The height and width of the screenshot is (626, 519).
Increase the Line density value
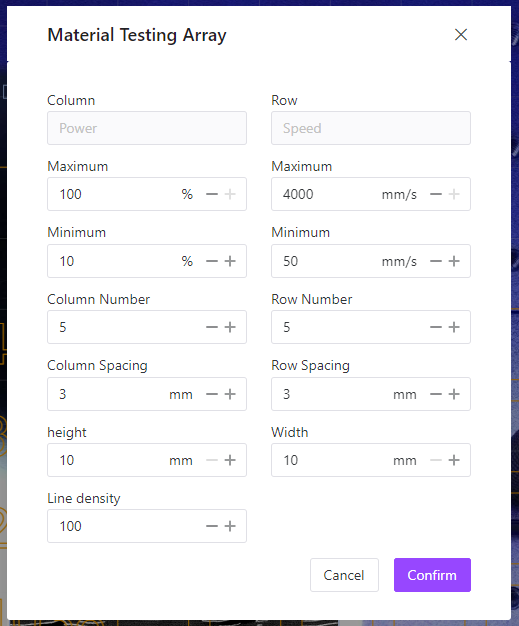pos(230,526)
